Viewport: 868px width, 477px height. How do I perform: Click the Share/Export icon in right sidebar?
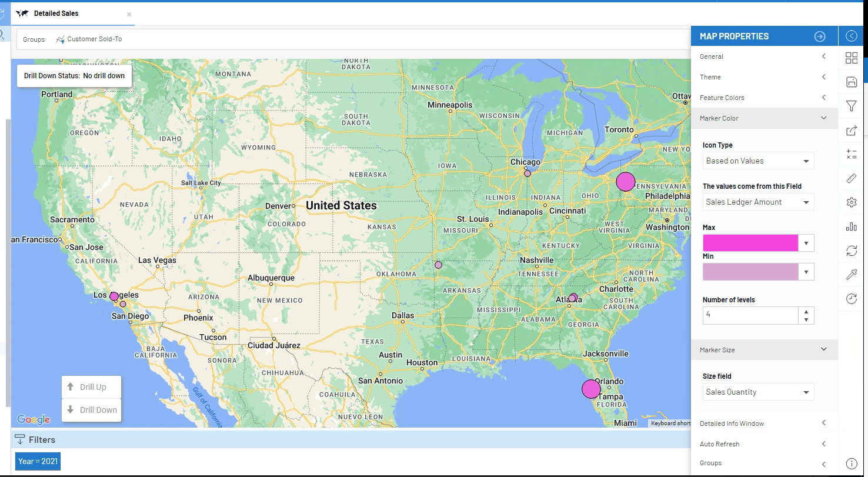(851, 131)
